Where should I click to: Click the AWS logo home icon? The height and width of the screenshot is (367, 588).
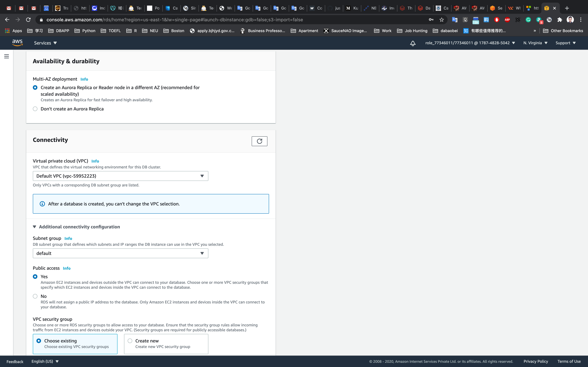[x=18, y=43]
